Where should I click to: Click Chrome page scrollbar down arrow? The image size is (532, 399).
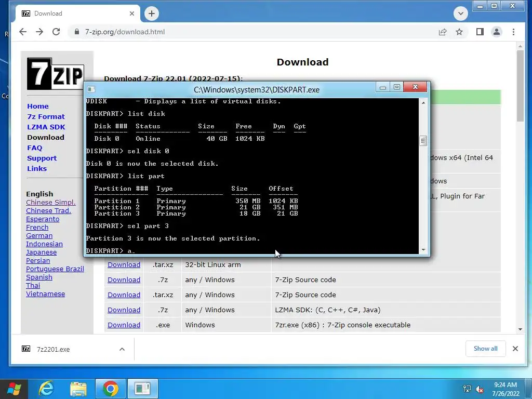(521, 329)
